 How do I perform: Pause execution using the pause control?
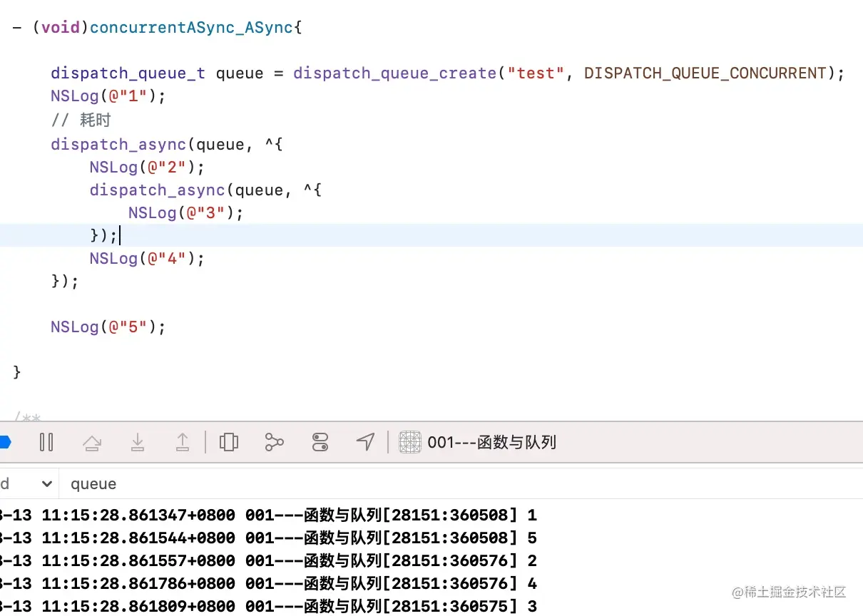click(46, 442)
